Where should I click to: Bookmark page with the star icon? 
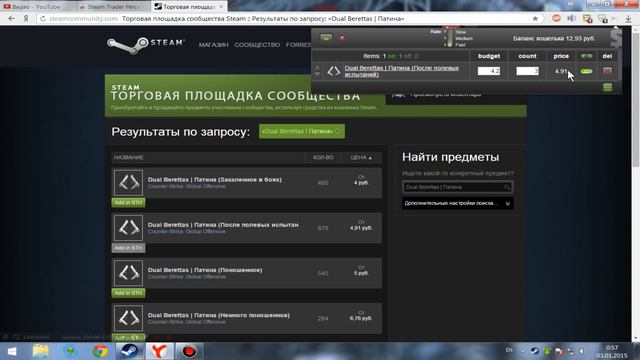(x=535, y=19)
